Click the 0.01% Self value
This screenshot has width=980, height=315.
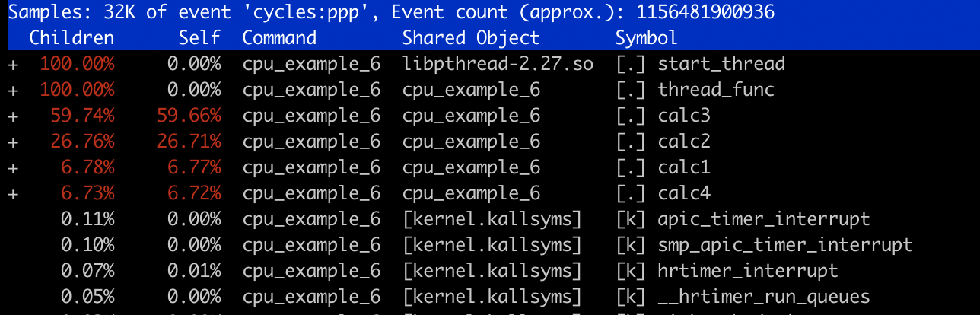pos(194,271)
